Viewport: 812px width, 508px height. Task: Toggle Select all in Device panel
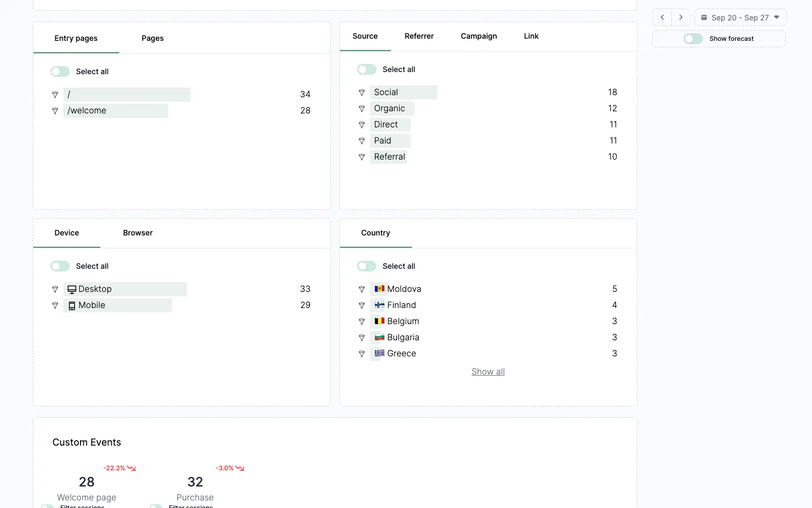(x=60, y=266)
